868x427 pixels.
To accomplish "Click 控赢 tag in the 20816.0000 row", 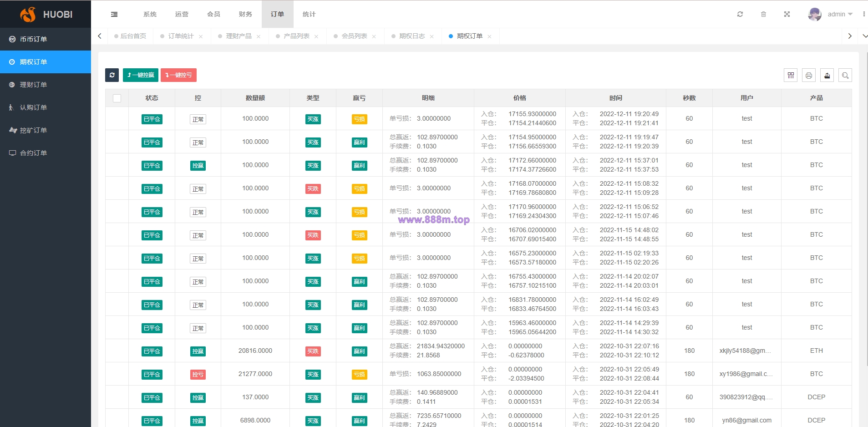I will pos(198,351).
